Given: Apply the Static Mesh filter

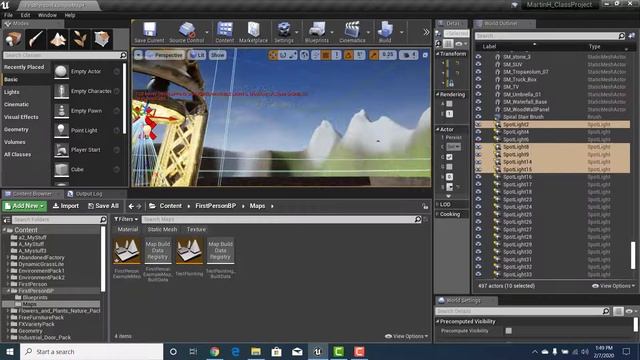Looking at the screenshot, I should click(x=162, y=229).
